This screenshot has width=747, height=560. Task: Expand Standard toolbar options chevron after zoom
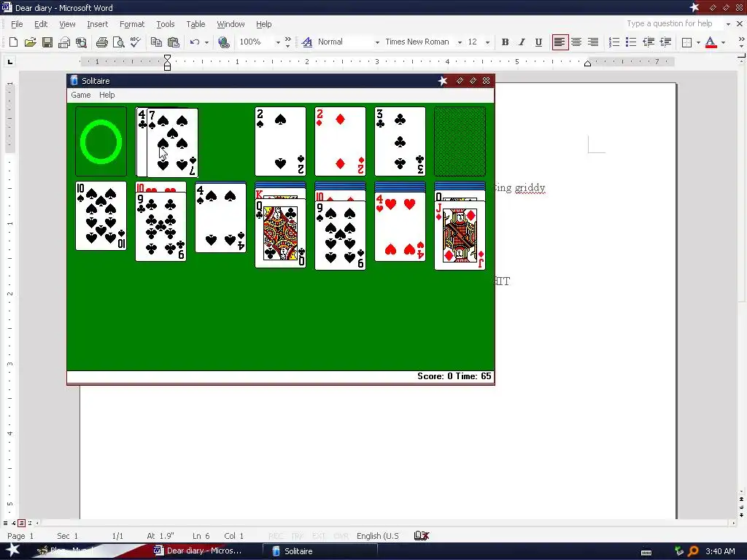[287, 42]
